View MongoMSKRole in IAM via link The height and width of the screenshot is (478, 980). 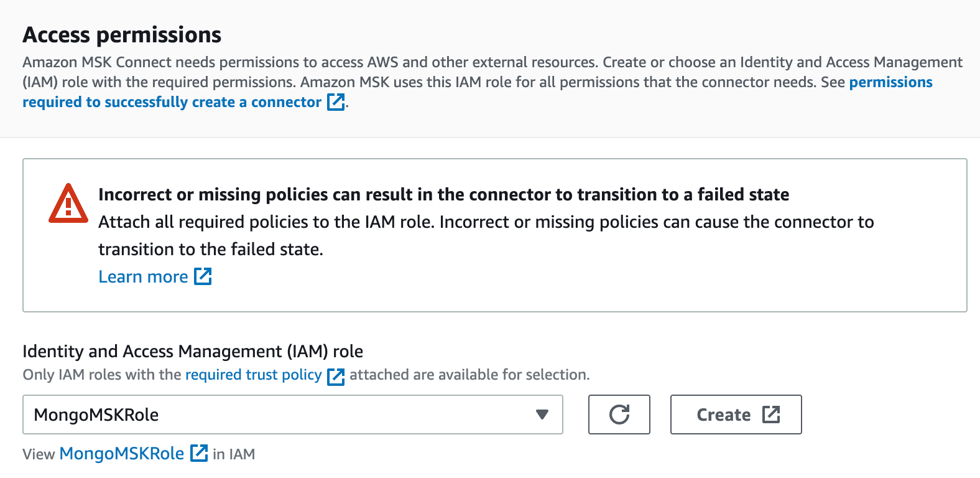(x=121, y=454)
